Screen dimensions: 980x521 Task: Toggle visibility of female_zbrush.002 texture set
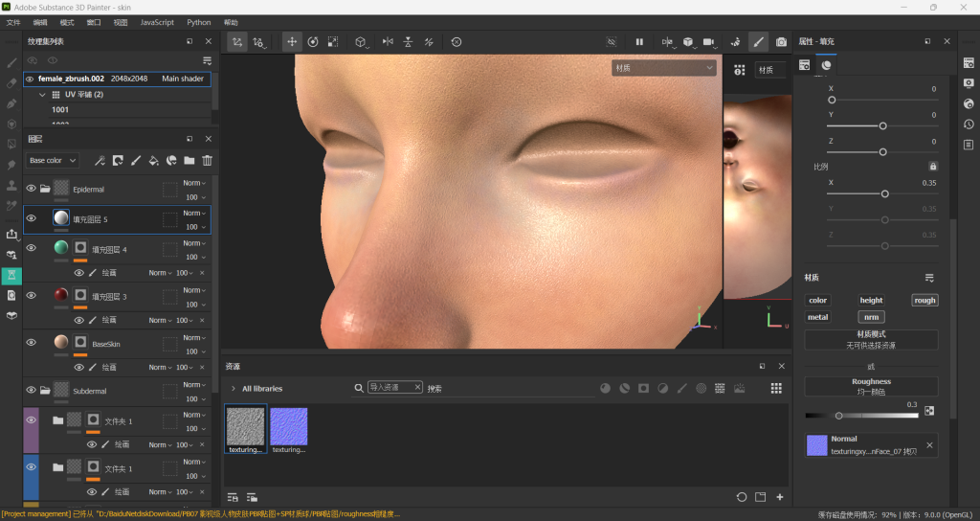point(30,79)
